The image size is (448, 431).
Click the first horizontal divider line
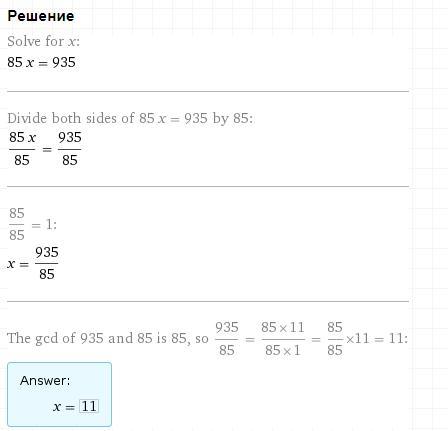coord(208,91)
